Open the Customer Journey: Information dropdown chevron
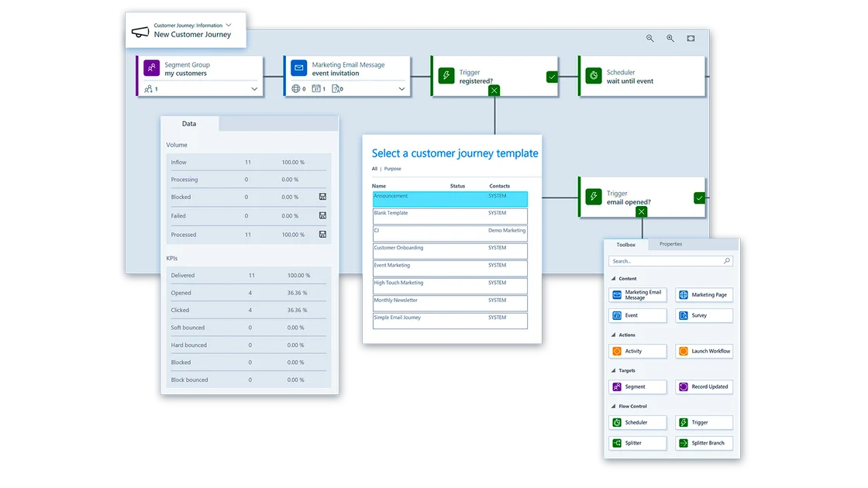The image size is (868, 488). pyautogui.click(x=229, y=25)
